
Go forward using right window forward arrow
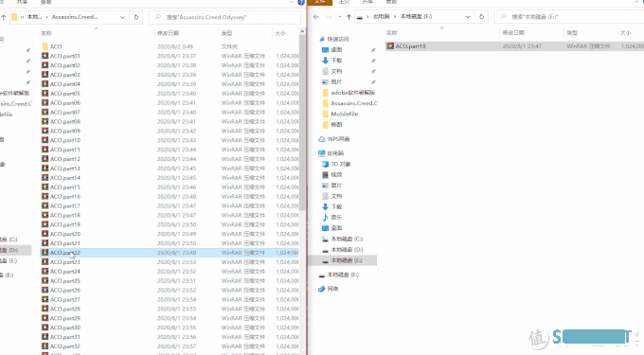[330, 17]
